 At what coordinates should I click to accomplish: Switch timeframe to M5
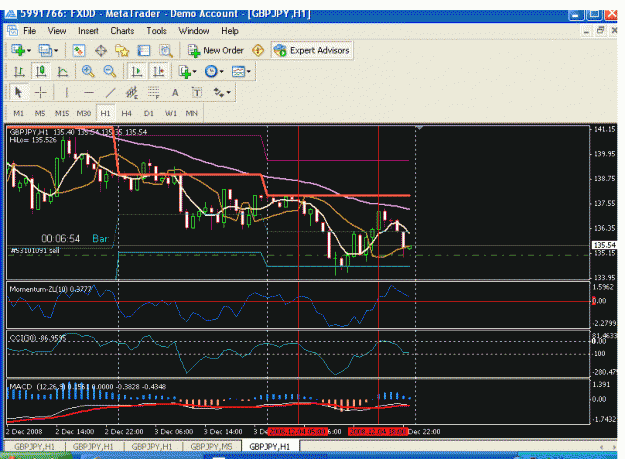pos(40,113)
